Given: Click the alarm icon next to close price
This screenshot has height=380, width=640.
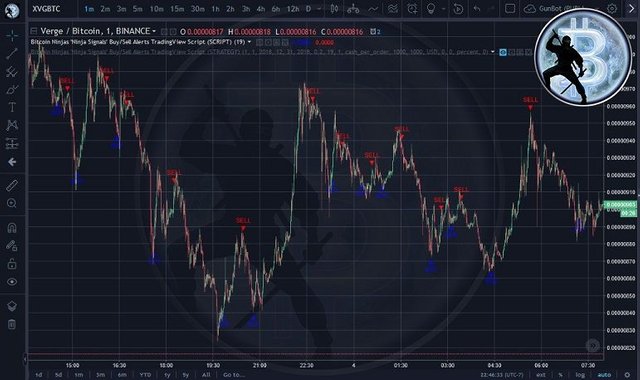Looking at the screenshot, I should [x=373, y=31].
